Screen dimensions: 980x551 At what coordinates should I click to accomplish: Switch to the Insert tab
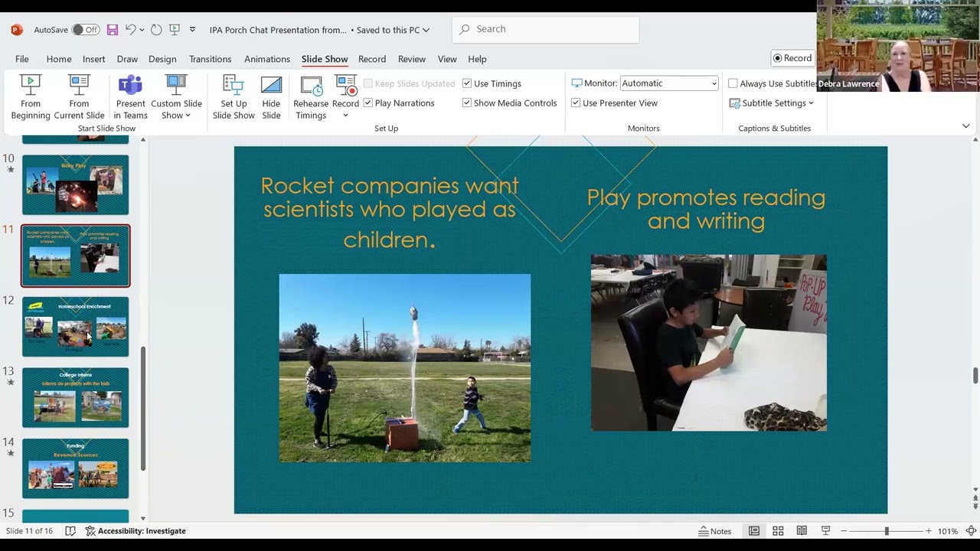(x=94, y=59)
